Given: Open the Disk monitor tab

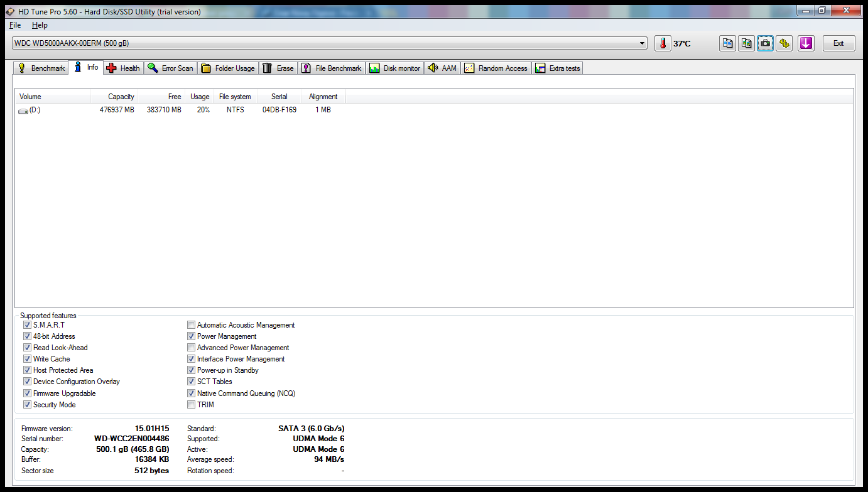Looking at the screenshot, I should [395, 68].
